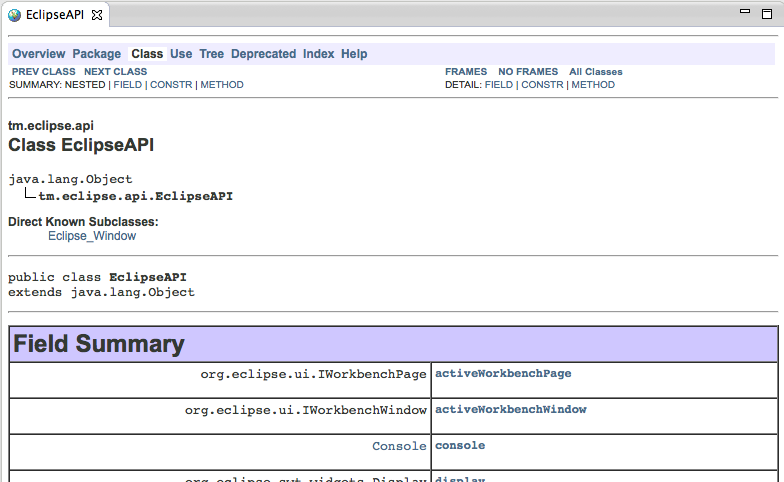View the class Tree page
Screen dimensions: 784x482
pyautogui.click(x=211, y=54)
